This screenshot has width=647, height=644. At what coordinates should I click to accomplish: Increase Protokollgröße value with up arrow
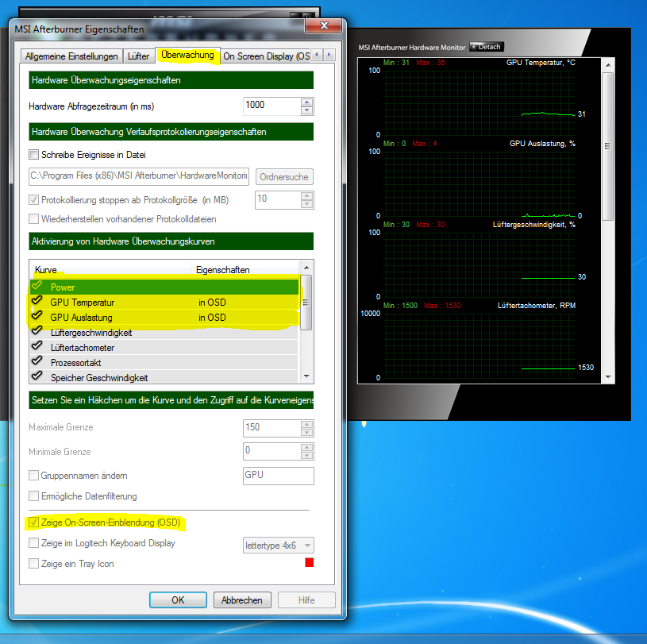point(306,195)
